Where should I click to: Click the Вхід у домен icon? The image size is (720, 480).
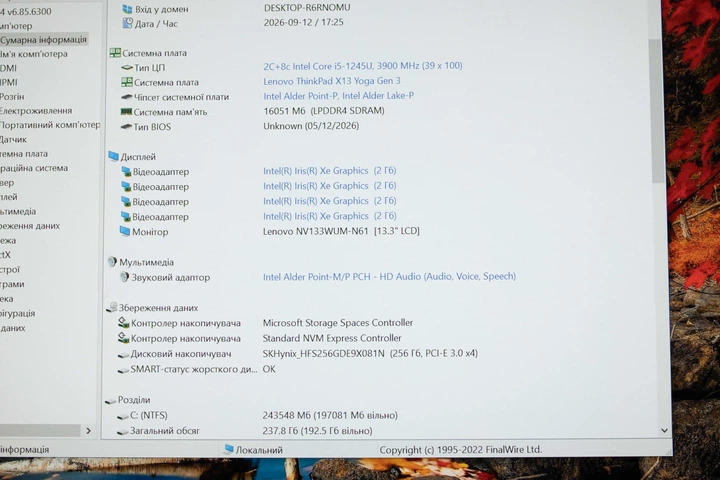coord(128,9)
